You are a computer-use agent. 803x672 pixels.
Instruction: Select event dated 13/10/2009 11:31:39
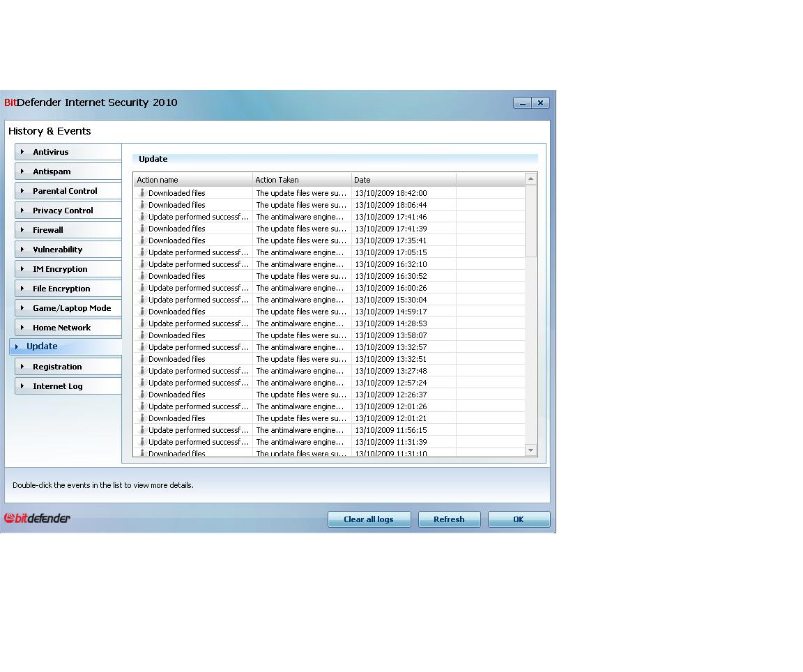[x=329, y=441]
